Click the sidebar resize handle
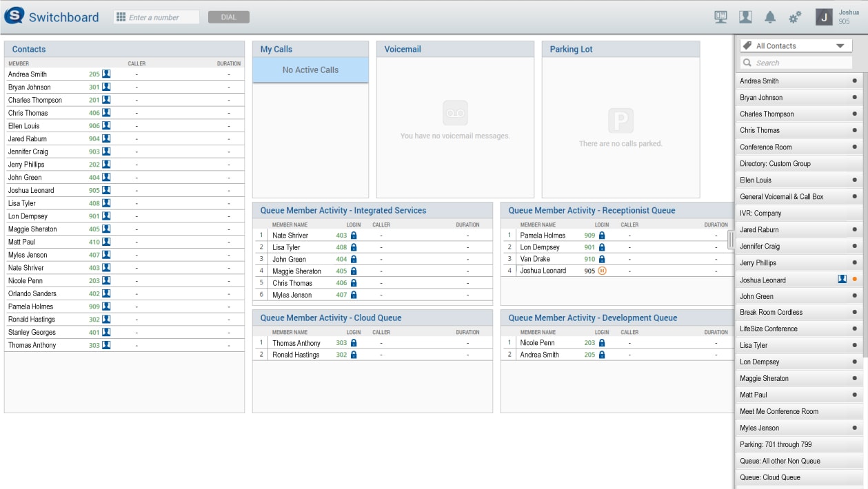The image size is (868, 489). click(731, 240)
